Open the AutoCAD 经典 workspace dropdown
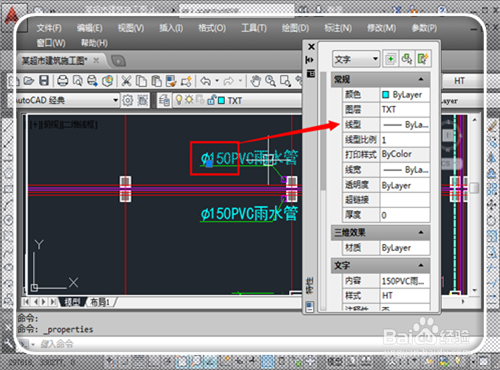Viewport: 500px width, 370px height. [x=115, y=100]
